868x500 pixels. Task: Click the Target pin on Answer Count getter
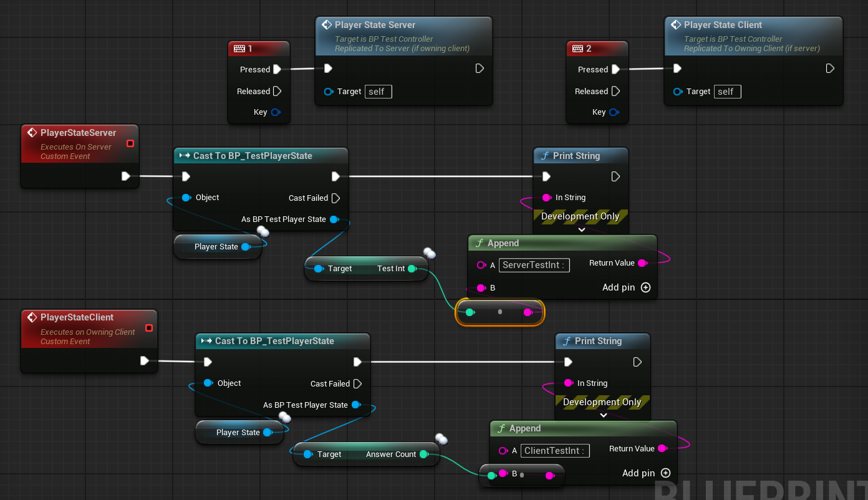308,454
